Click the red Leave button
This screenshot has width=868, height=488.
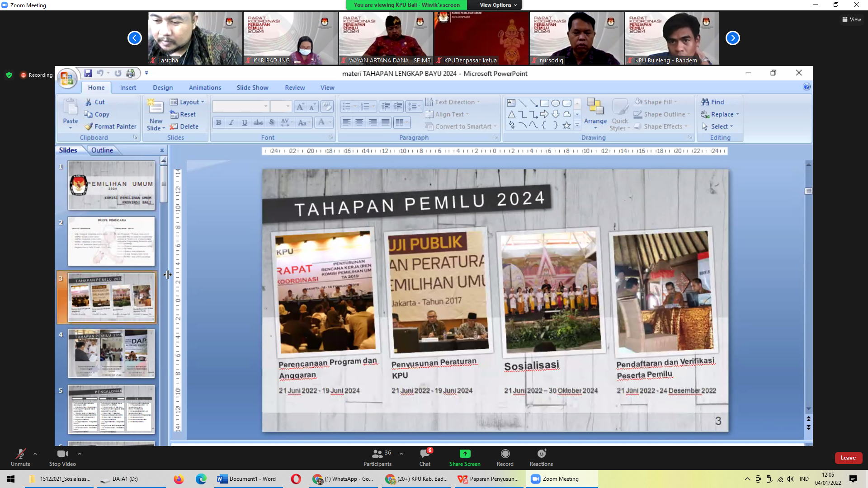[848, 458]
